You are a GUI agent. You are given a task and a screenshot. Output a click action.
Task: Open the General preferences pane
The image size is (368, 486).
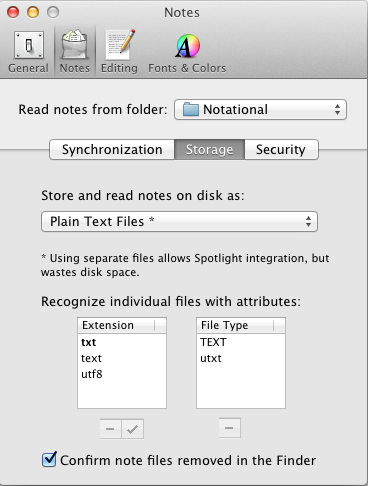pos(28,52)
